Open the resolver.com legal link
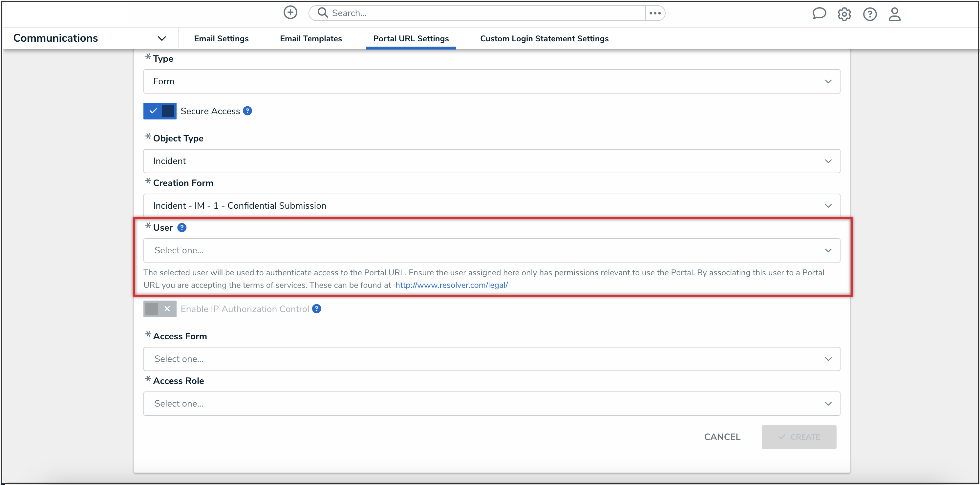 451,285
